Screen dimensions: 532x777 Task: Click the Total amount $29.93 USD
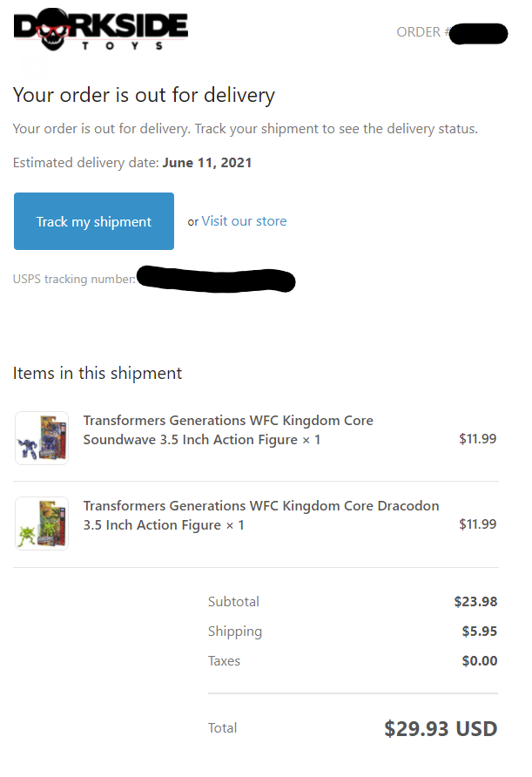tap(441, 729)
